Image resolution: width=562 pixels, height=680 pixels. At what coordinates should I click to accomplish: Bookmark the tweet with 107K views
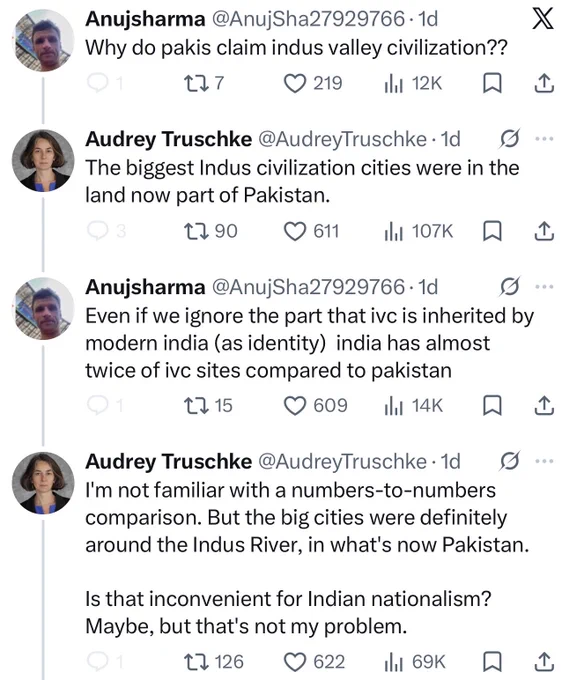pos(493,231)
